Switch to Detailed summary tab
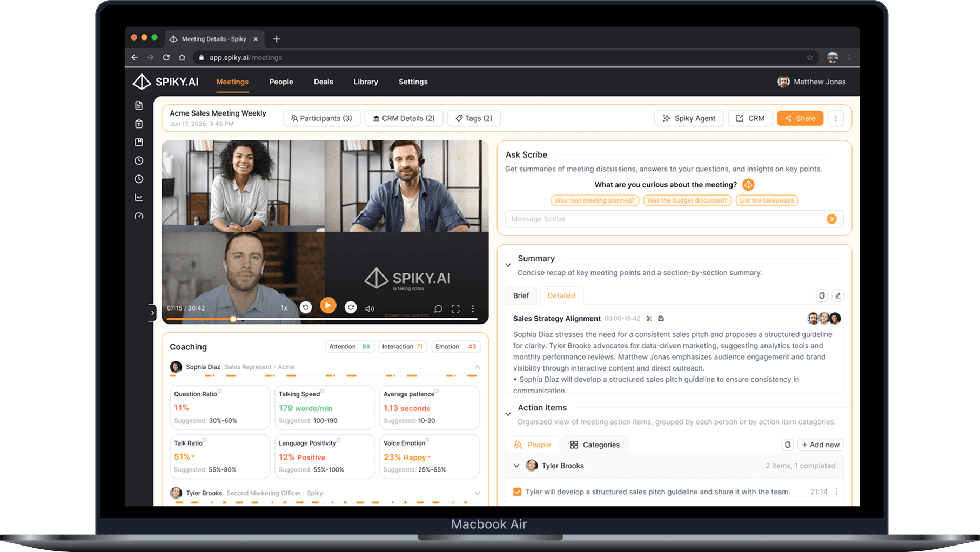 561,295
